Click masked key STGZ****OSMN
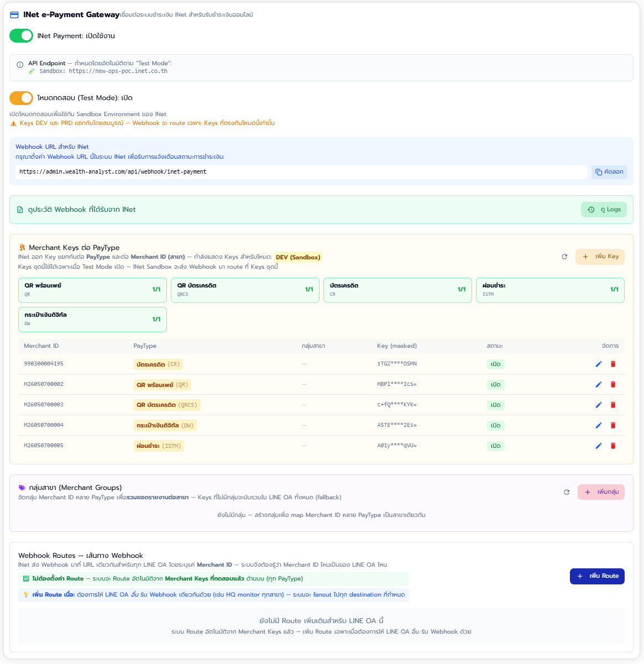 point(397,364)
